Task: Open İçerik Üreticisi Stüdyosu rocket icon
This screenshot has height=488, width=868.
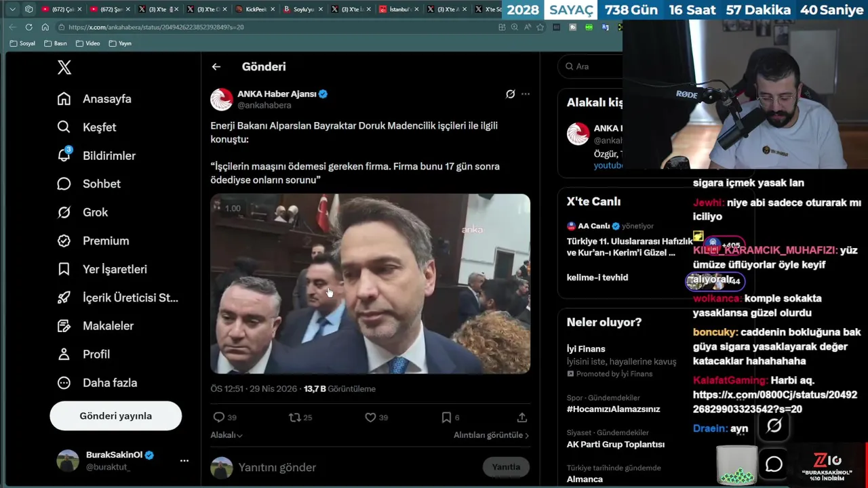Action: (64, 298)
